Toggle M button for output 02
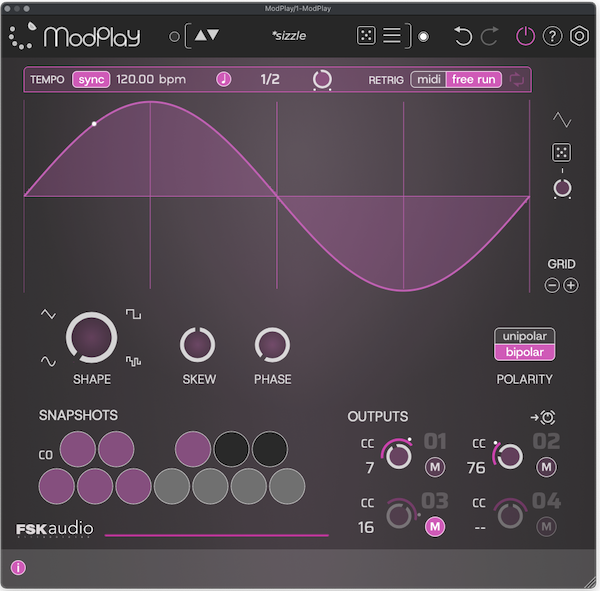Screen dimensions: 600x591 tap(546, 467)
